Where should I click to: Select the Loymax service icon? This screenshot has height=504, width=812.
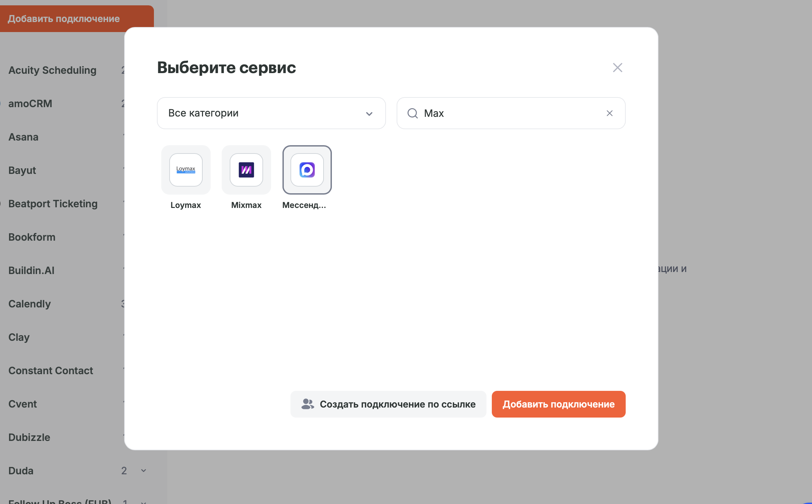point(186,170)
